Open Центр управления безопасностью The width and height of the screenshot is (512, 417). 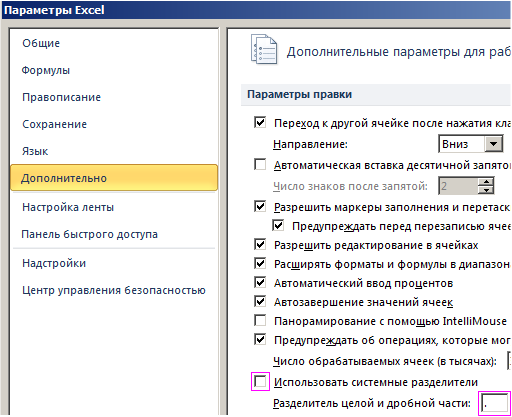pos(114,290)
